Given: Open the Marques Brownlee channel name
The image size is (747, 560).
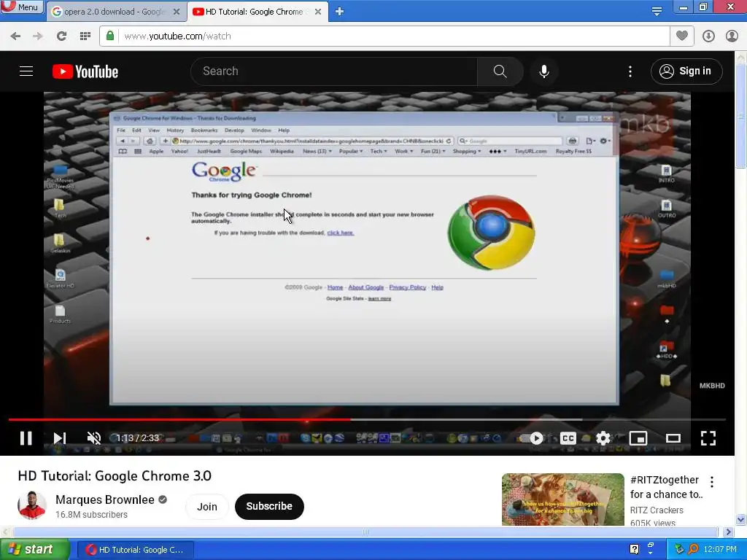Looking at the screenshot, I should (x=105, y=499).
